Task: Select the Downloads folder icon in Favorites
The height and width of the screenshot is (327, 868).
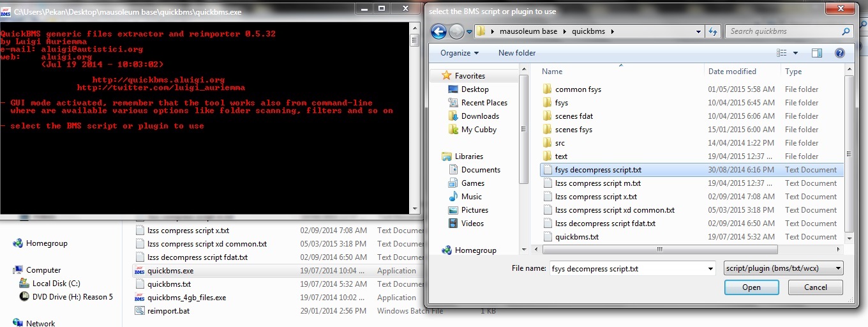Action: [x=453, y=116]
